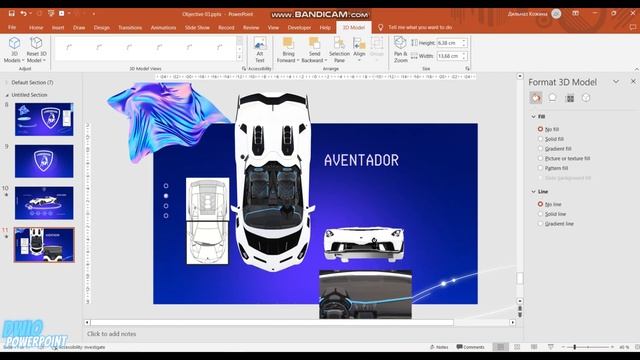Open the File menu

tap(12, 27)
